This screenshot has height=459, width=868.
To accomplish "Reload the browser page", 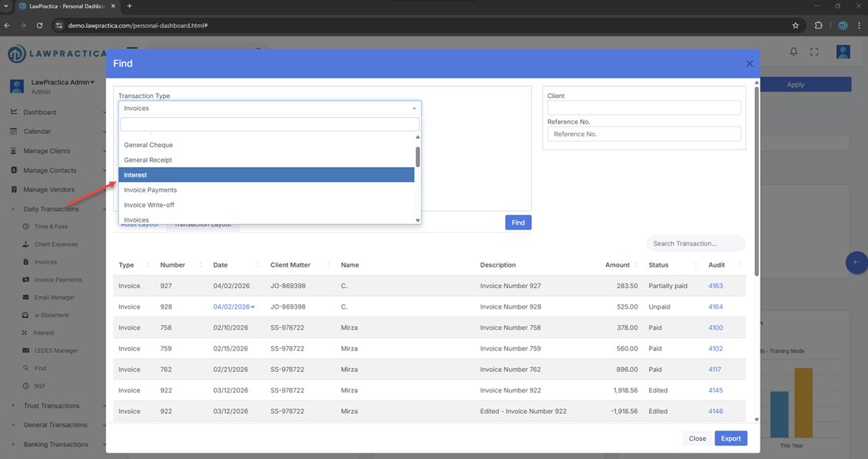I will (x=40, y=25).
